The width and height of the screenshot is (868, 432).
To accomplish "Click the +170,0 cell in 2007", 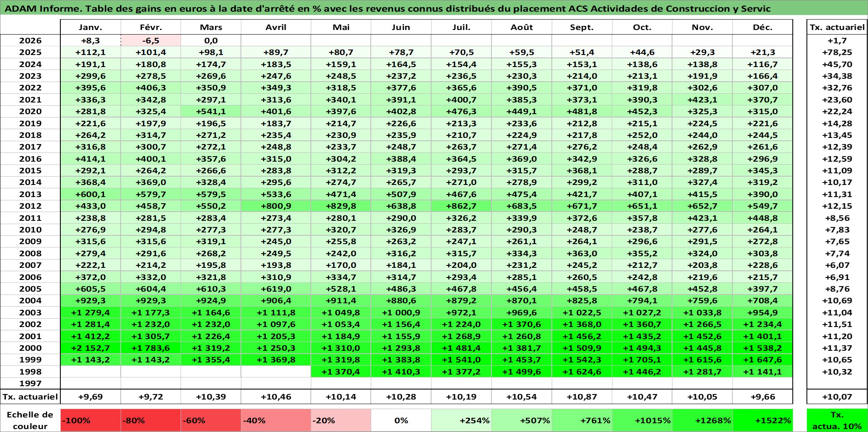I will tap(341, 265).
